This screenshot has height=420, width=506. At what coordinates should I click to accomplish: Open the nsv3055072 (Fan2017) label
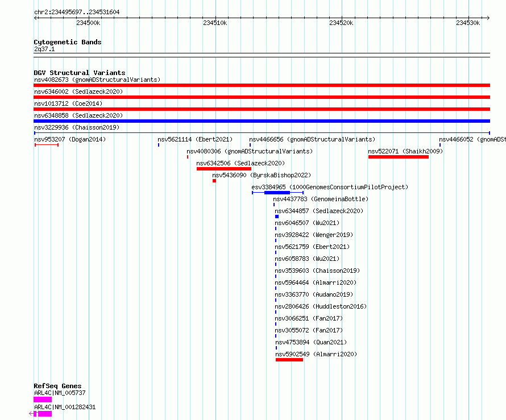coord(309,330)
